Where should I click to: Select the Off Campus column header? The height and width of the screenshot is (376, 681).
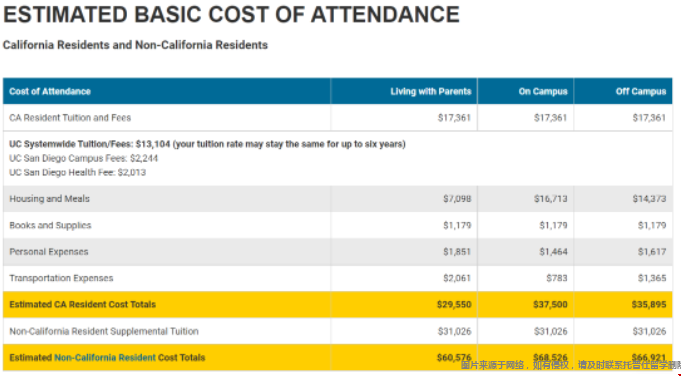641,92
